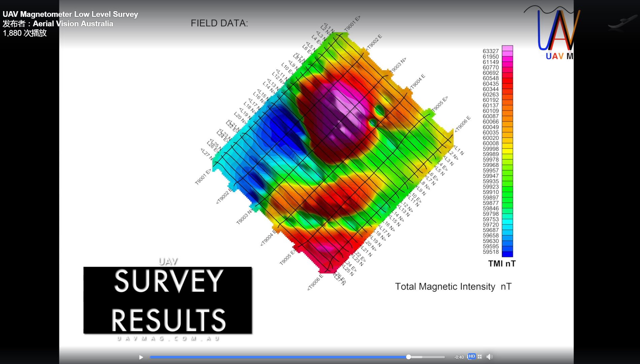The height and width of the screenshot is (364, 640).
Task: Click the faded airplane watermark icon
Action: click(x=622, y=24)
